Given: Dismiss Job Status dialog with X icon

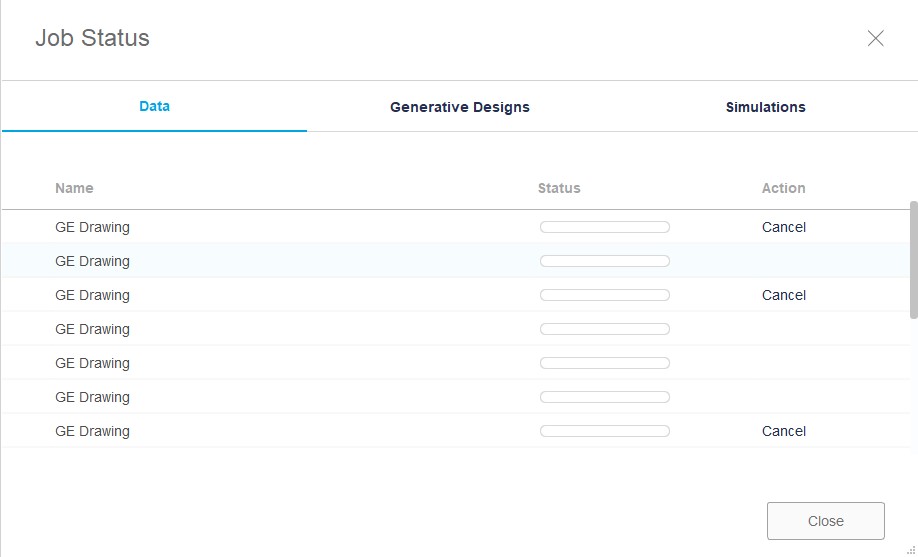Looking at the screenshot, I should click(x=875, y=38).
